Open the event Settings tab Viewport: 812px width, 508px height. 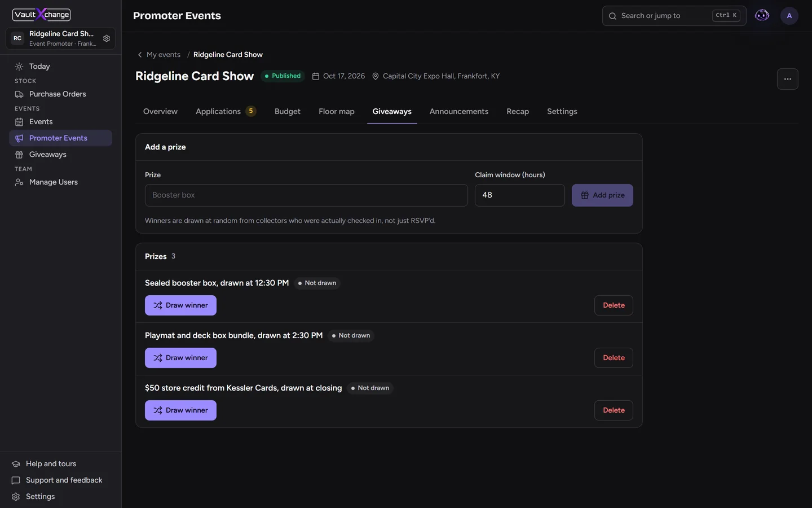[x=562, y=112]
